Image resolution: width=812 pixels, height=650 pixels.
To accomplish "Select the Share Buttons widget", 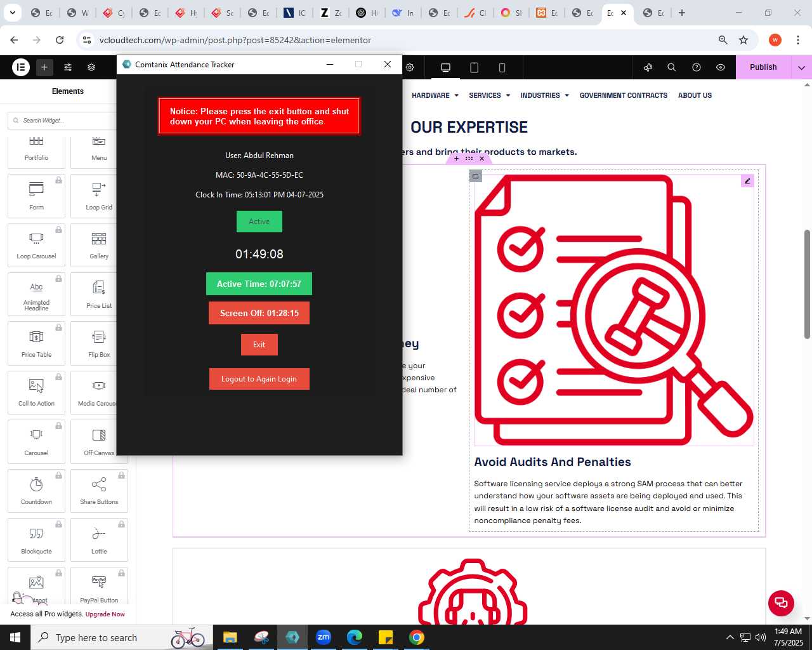I will pos(99,491).
